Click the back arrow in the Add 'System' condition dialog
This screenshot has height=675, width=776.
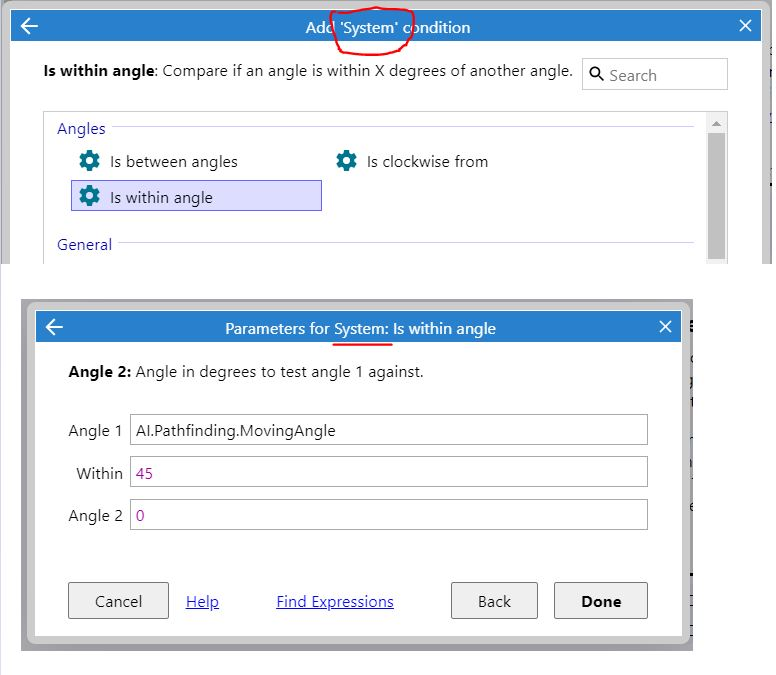click(29, 27)
